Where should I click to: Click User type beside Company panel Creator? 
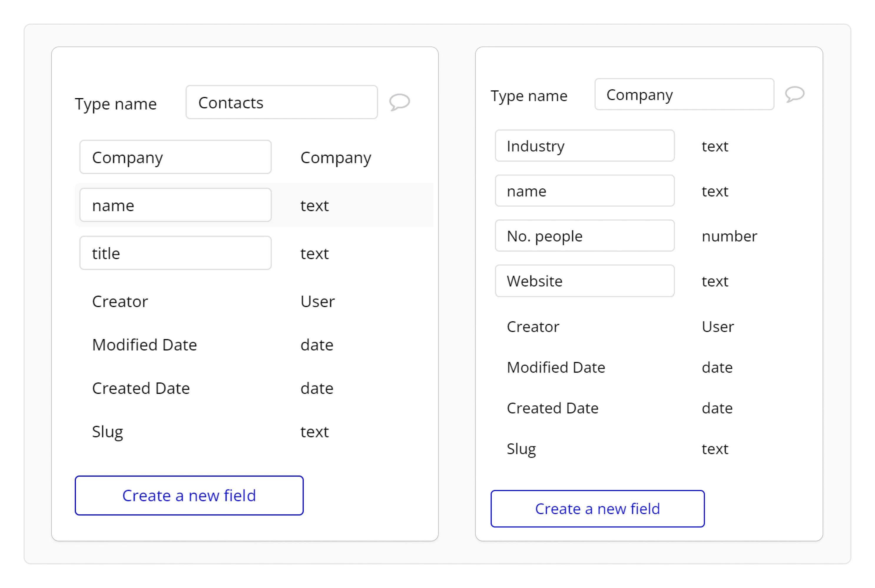click(x=717, y=327)
